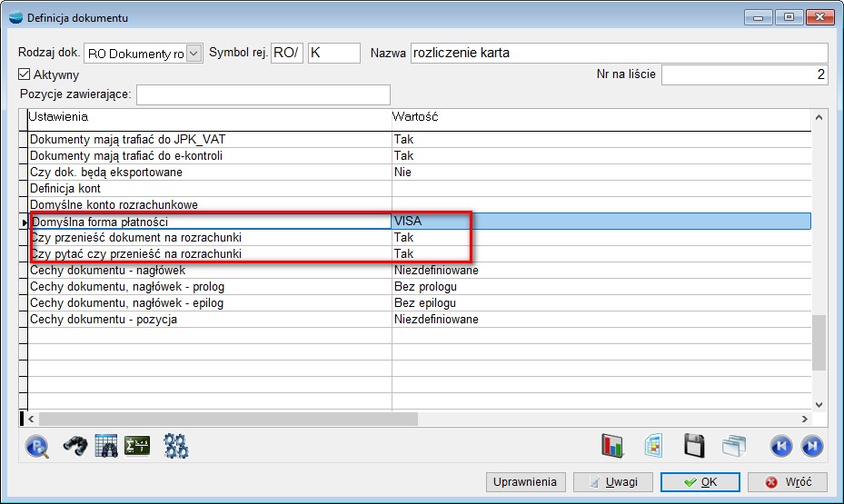Viewport: 844px width, 504px height.
Task: Click the stacked windows icon
Action: click(x=734, y=446)
